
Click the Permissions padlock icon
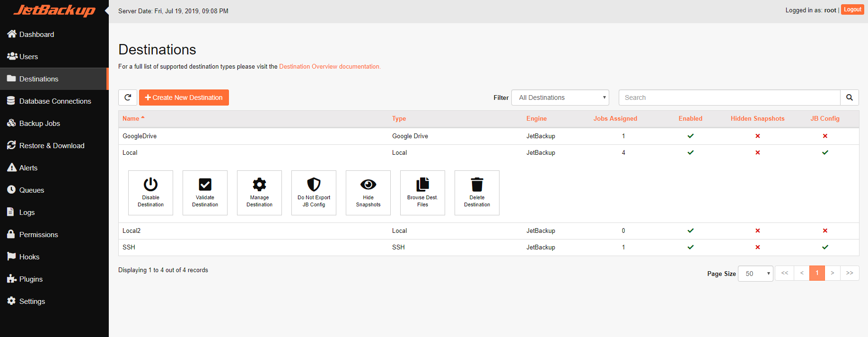point(11,234)
